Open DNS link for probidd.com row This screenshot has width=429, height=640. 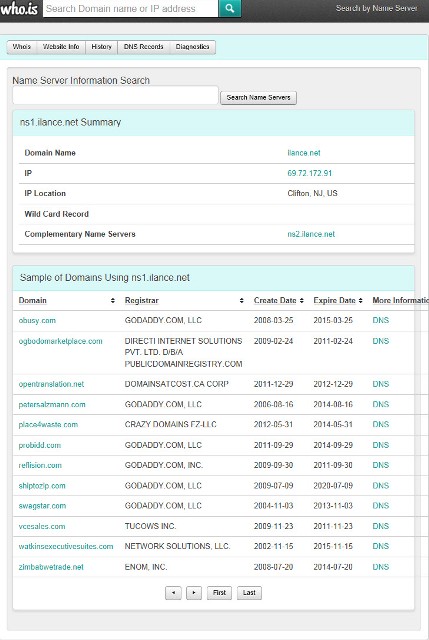click(x=380, y=445)
